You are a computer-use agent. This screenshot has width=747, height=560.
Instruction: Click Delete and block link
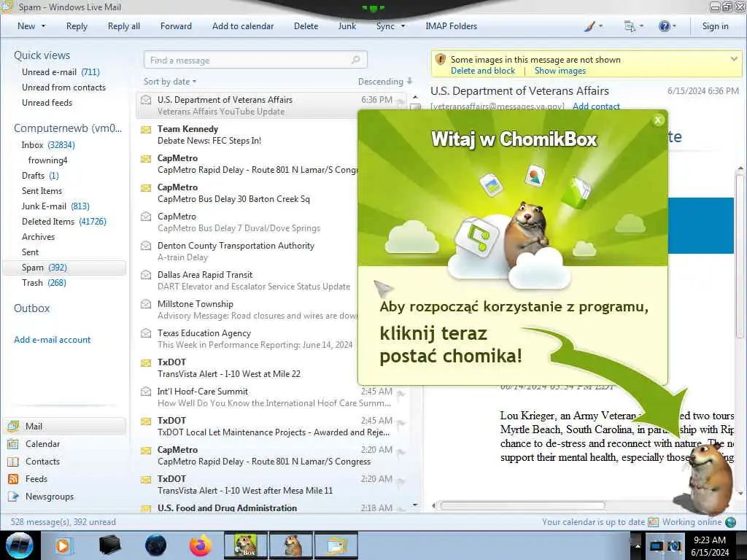(x=483, y=71)
